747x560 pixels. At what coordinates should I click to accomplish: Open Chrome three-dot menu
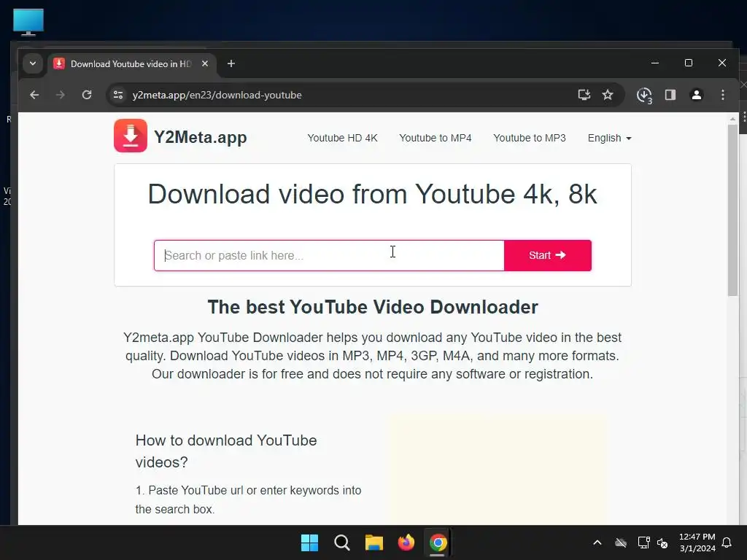point(723,95)
